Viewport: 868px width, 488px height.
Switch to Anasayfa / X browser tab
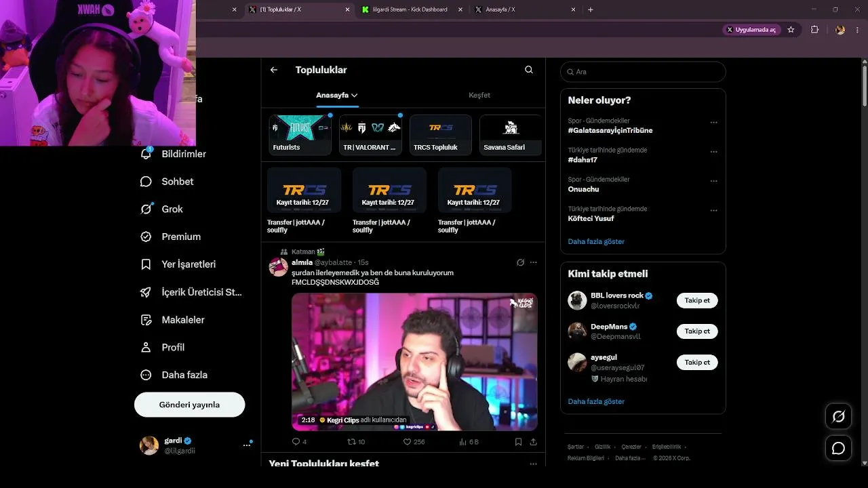tap(524, 9)
